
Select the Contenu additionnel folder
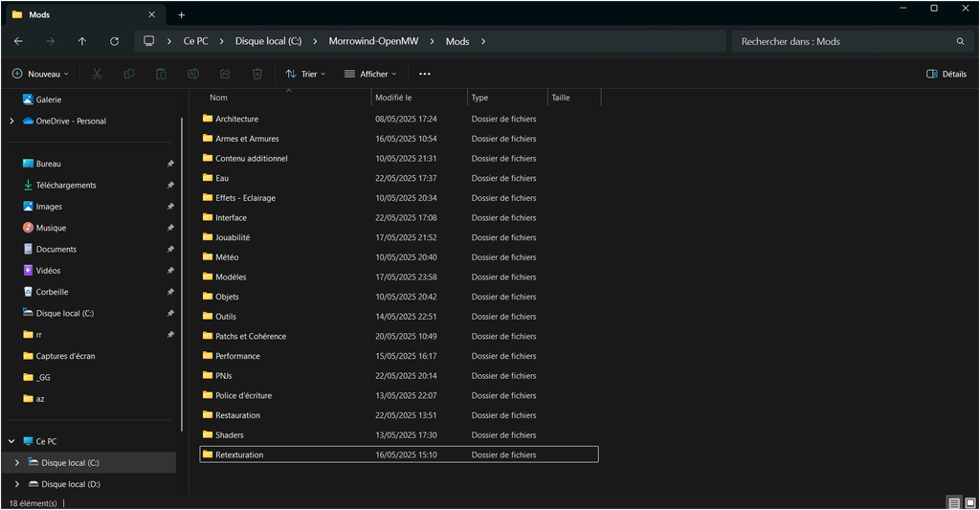pos(399,158)
